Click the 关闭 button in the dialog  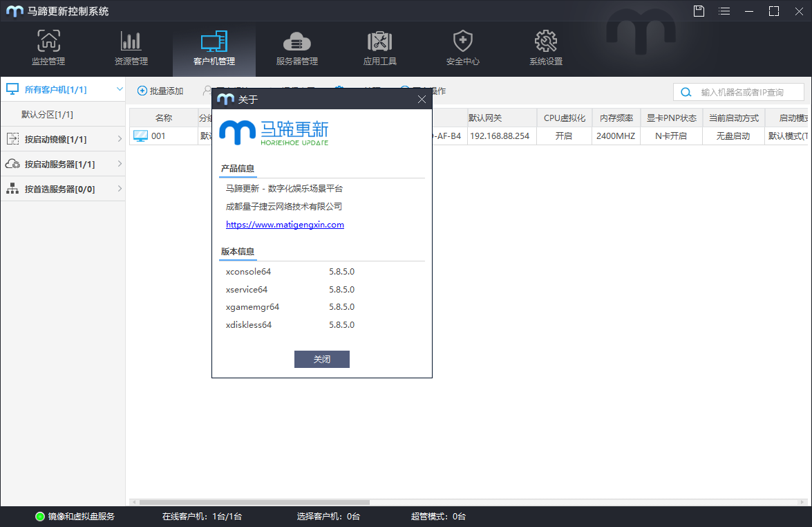pyautogui.click(x=321, y=359)
